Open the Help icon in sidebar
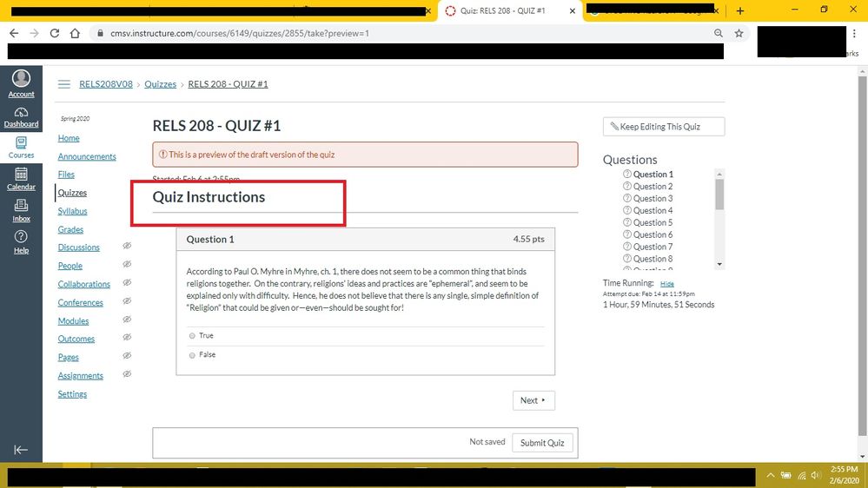This screenshot has height=488, width=868. tap(21, 238)
